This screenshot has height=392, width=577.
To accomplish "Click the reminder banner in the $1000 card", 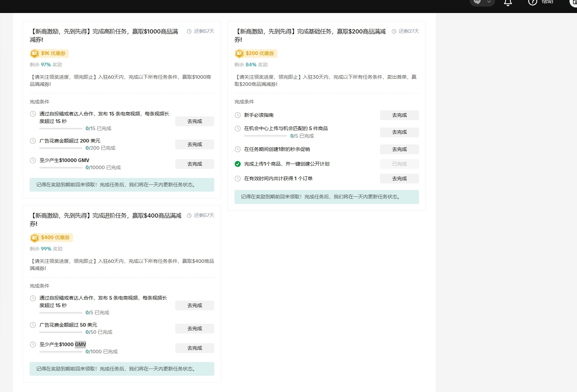I will 122,185.
